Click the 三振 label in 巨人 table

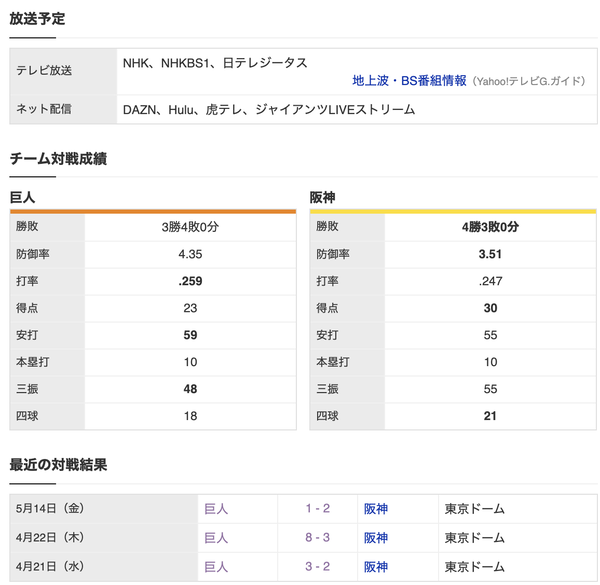[27, 389]
